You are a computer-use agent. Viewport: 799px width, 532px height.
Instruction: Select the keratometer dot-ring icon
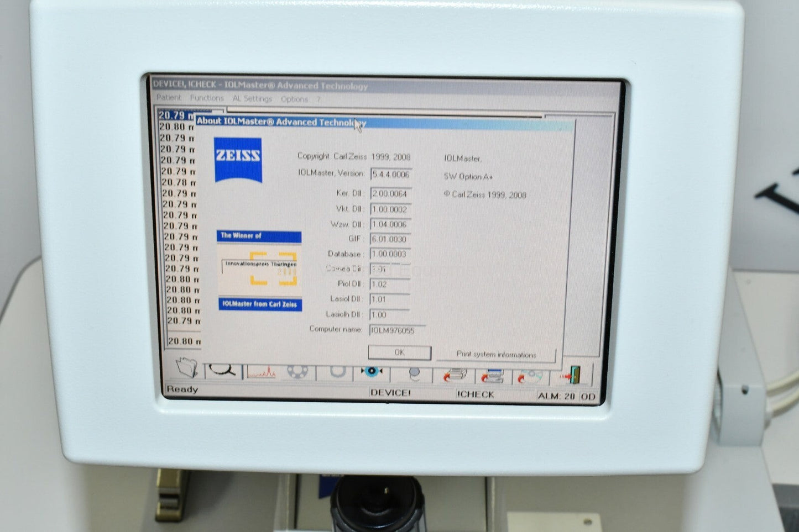tap(297, 373)
